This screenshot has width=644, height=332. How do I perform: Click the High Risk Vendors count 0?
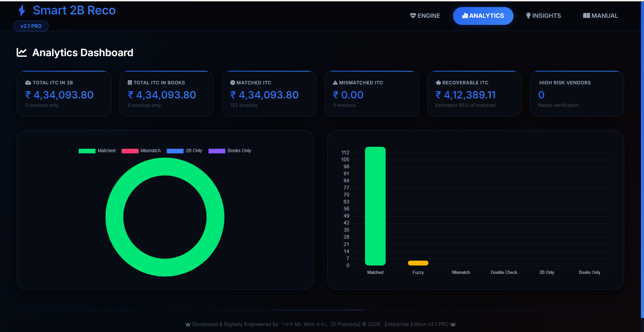(541, 95)
